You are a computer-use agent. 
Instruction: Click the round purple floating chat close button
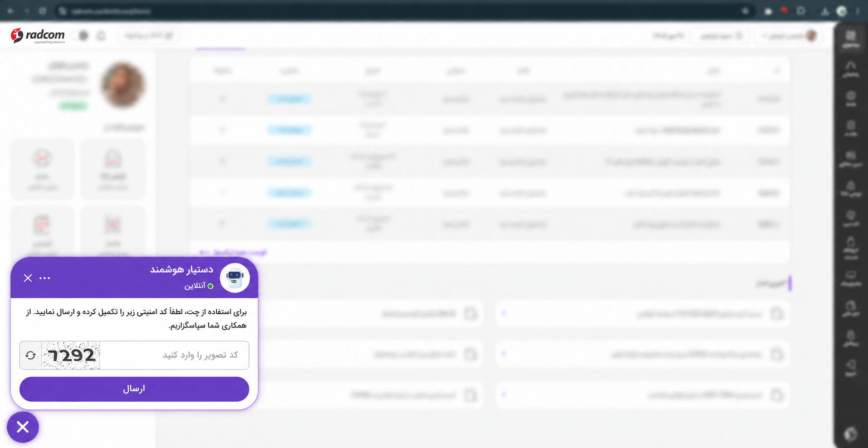coord(23,427)
